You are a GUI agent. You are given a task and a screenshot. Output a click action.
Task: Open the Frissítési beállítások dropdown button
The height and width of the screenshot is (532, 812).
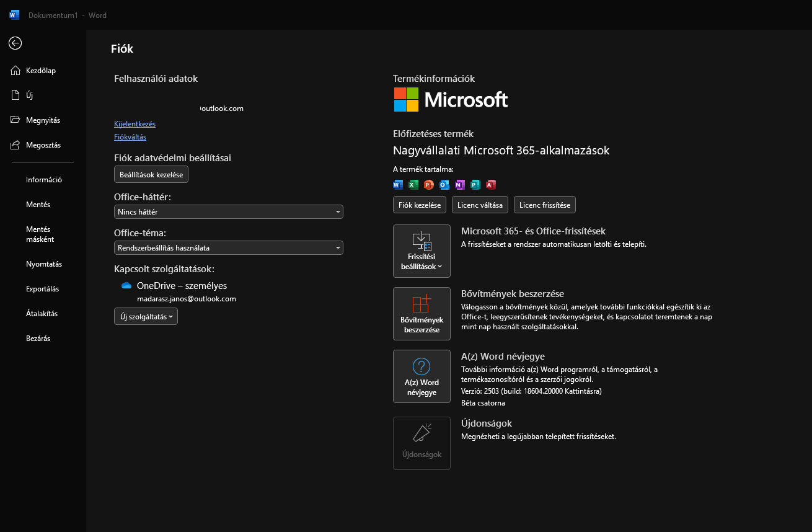(x=421, y=251)
